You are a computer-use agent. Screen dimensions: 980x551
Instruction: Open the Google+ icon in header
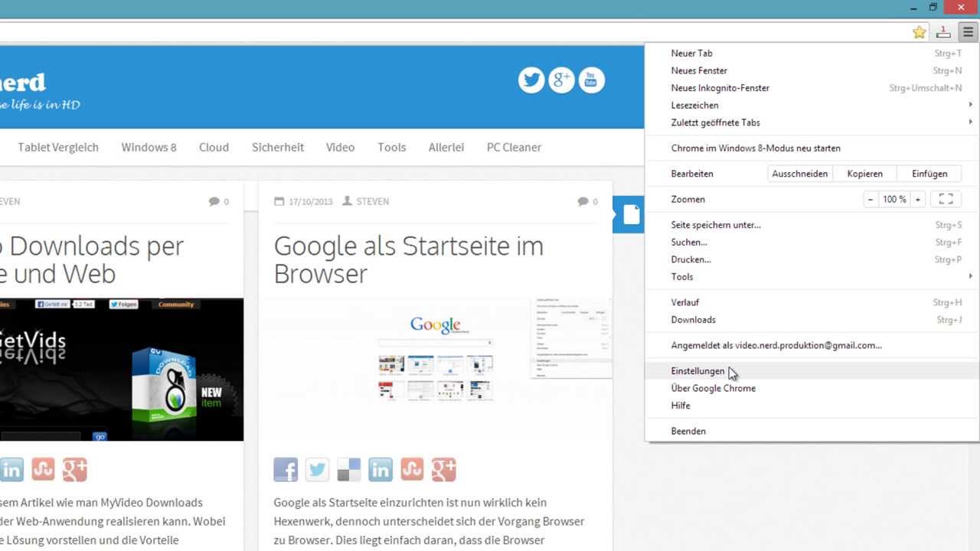point(561,80)
